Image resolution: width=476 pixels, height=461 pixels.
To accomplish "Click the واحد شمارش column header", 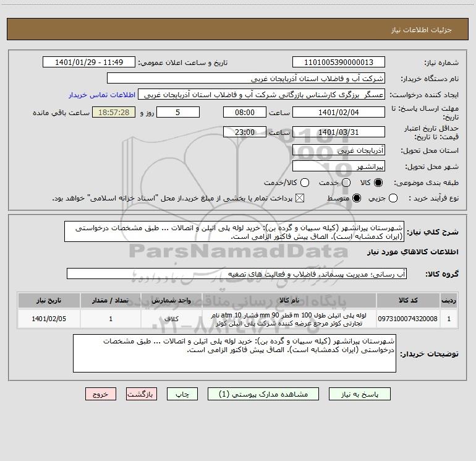I will pos(171,300).
